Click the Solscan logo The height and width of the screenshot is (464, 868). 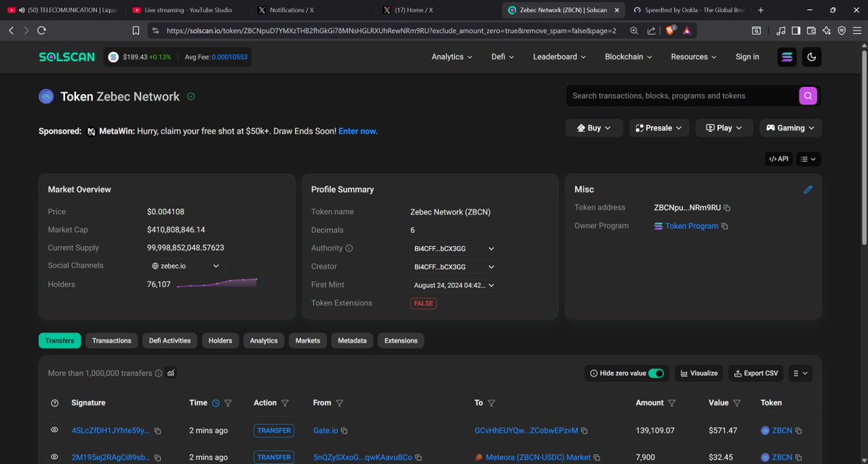pyautogui.click(x=67, y=56)
